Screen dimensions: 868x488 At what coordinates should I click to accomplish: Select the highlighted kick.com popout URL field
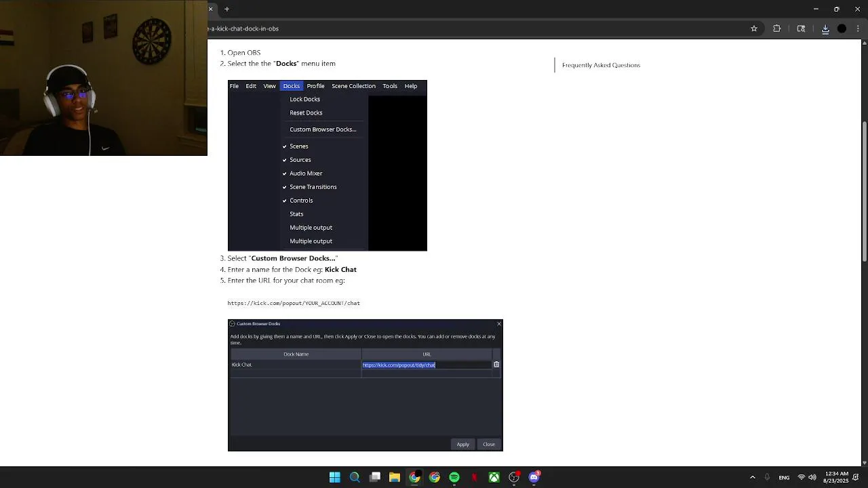tap(427, 365)
